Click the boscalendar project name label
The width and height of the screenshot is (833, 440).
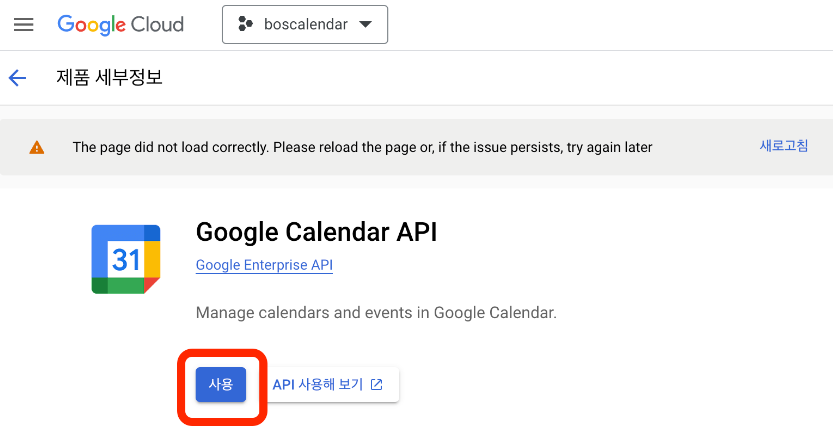[x=305, y=25]
